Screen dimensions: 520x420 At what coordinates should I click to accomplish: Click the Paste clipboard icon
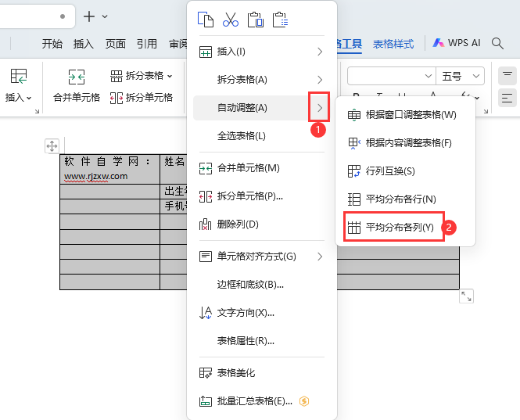coord(256,20)
